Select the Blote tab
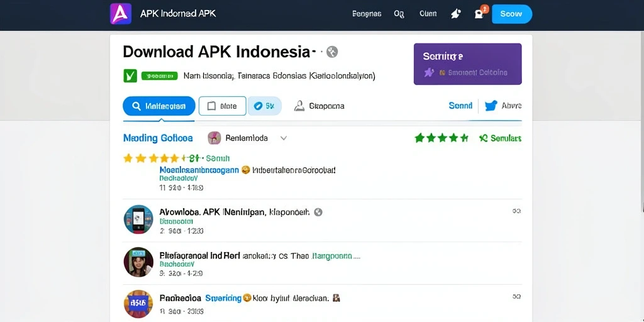 click(222, 106)
